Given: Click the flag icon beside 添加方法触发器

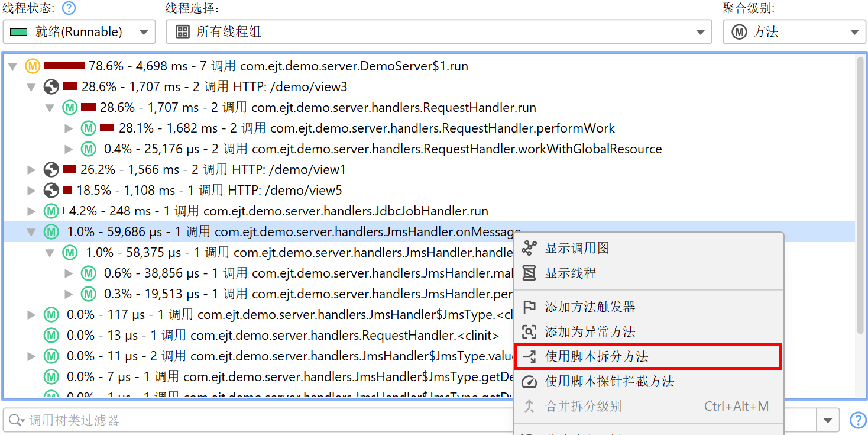Looking at the screenshot, I should [x=529, y=307].
